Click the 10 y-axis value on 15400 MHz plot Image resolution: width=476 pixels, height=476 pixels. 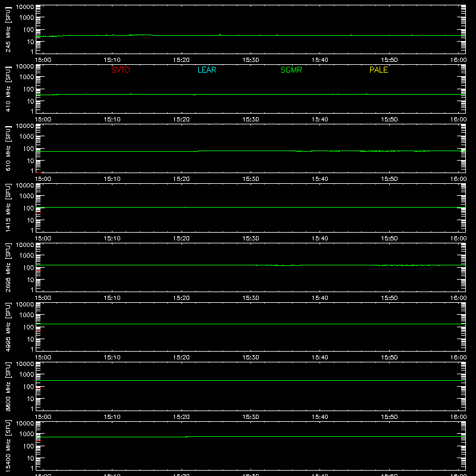click(30, 458)
